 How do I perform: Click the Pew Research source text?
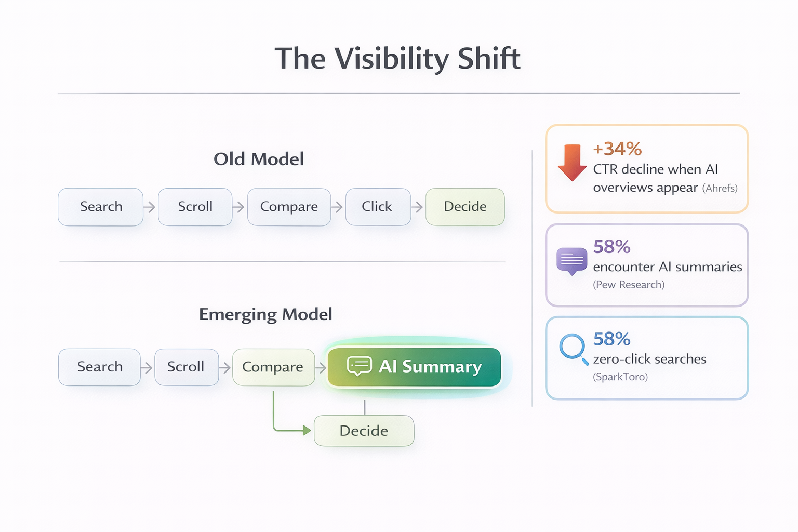click(629, 285)
